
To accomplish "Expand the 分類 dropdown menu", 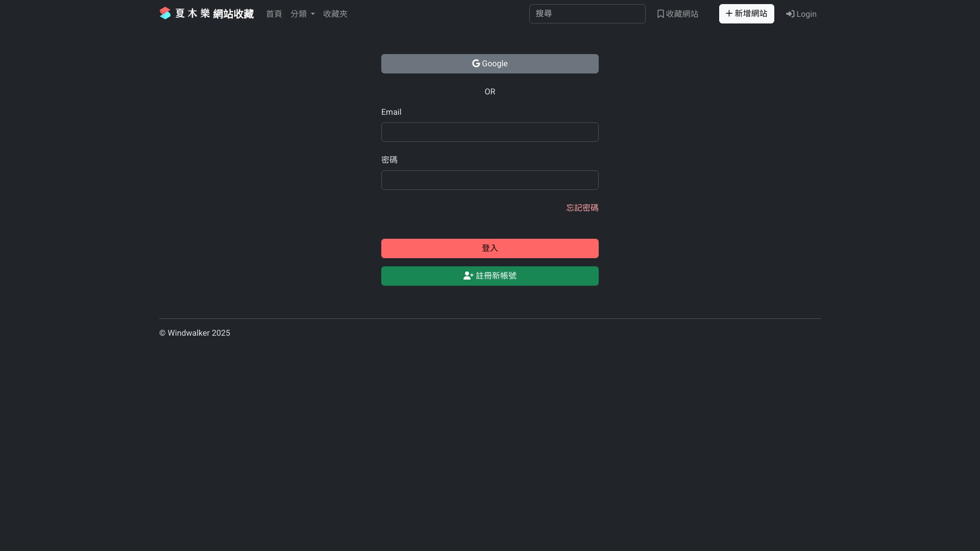I will click(299, 14).
